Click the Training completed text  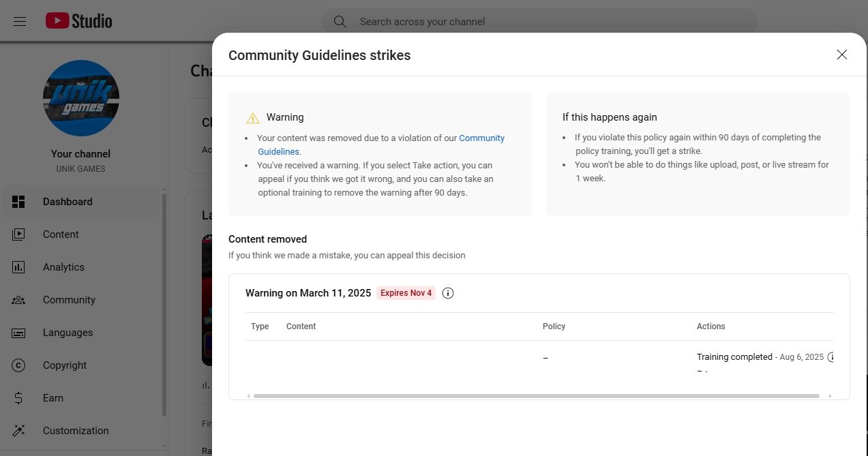pyautogui.click(x=734, y=357)
